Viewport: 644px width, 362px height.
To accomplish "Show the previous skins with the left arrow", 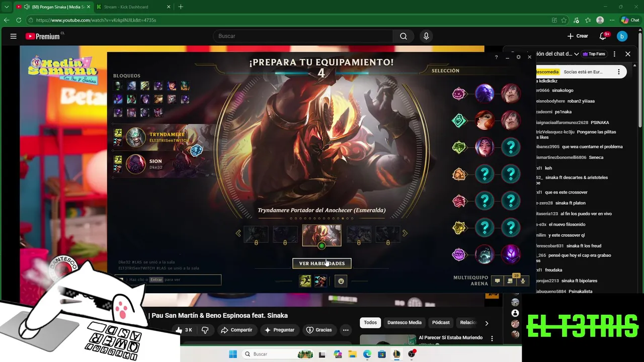I will coord(238,233).
